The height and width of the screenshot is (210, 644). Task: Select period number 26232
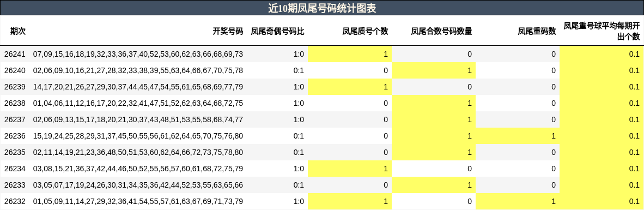pyautogui.click(x=15, y=202)
